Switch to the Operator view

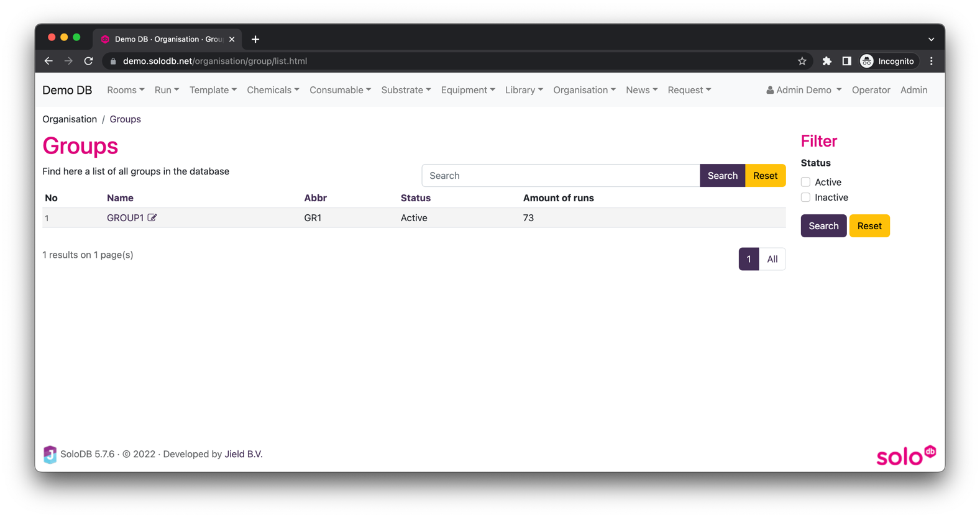[871, 90]
